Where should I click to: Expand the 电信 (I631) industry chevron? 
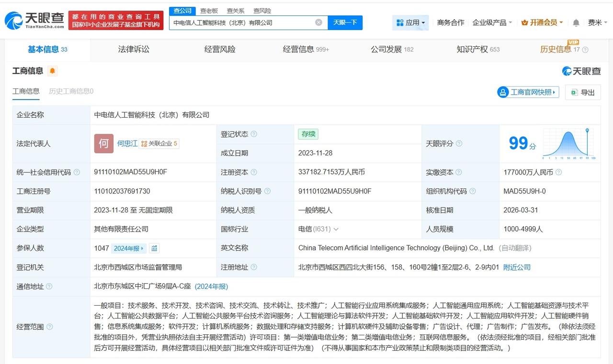(x=336, y=229)
